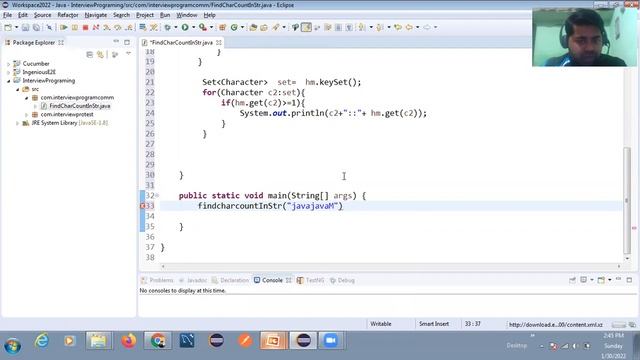Switch to the Javadoc tab
This screenshot has width=640, height=360.
click(x=193, y=280)
